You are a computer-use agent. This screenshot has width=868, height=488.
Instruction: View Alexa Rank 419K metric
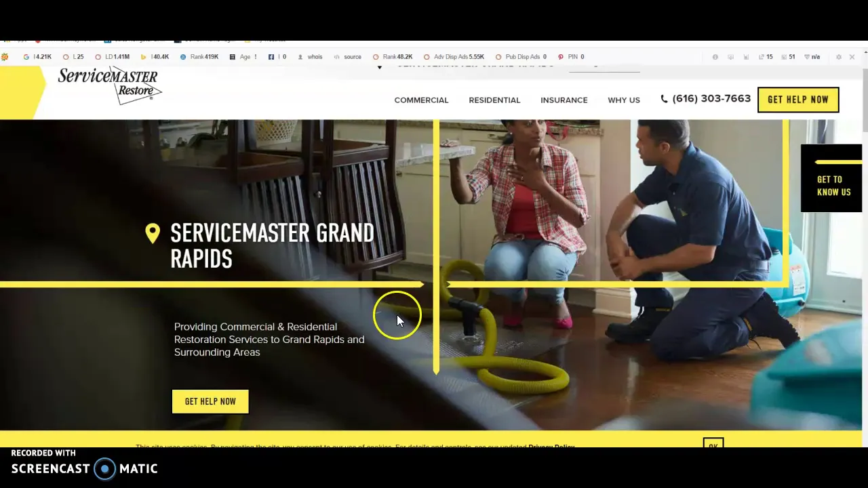point(199,57)
